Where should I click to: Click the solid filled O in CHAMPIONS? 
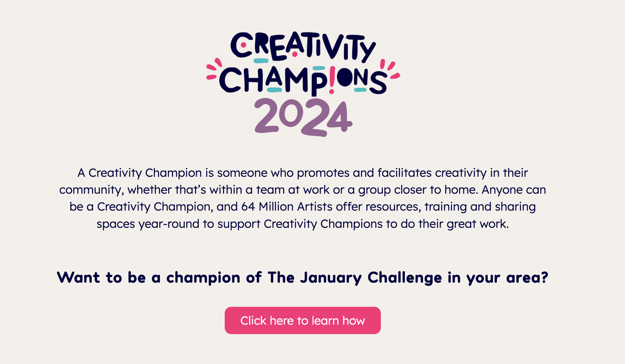tap(345, 77)
